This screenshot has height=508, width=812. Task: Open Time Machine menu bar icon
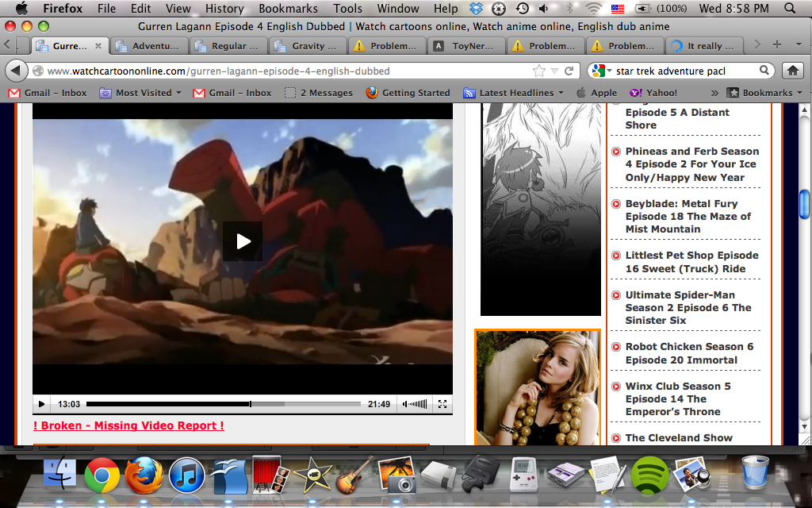pyautogui.click(x=522, y=8)
